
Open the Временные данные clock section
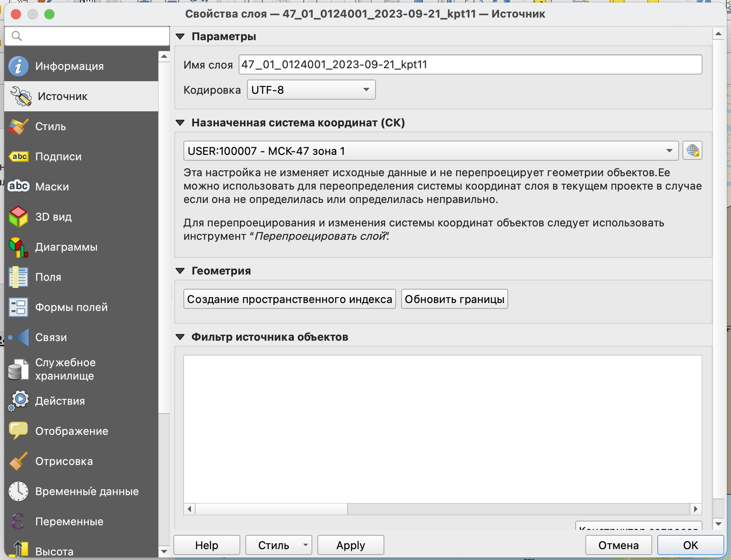pos(18,491)
